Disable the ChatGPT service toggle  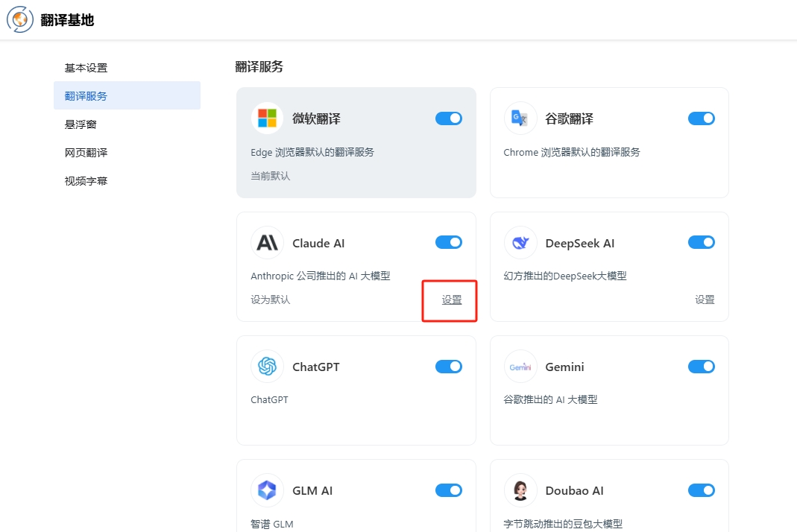448,367
